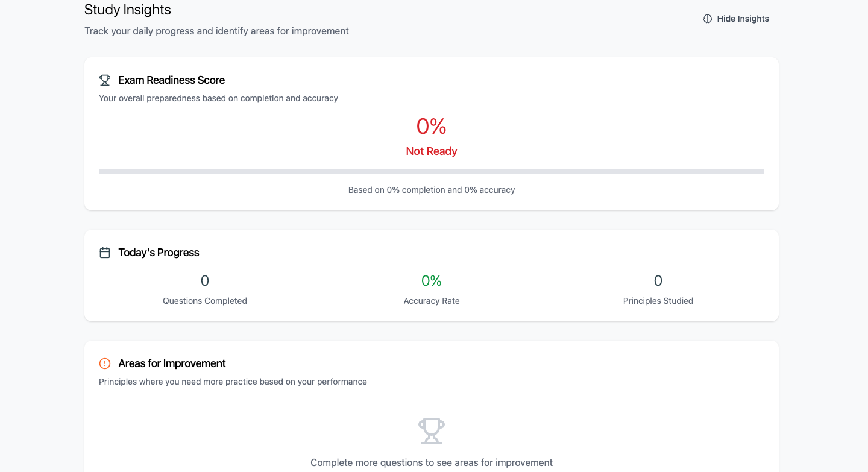Screen dimensions: 868x472
Task: Click the Today's Progress section title
Action: pos(159,253)
